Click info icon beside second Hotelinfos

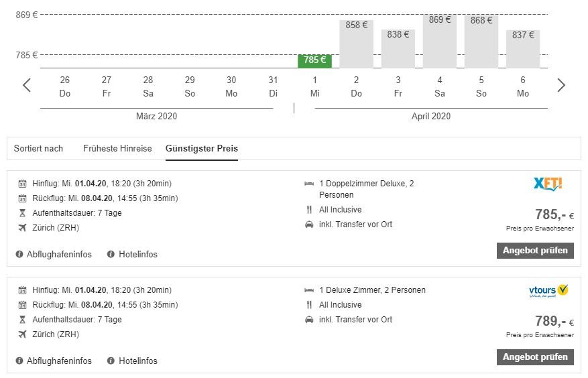111,361
